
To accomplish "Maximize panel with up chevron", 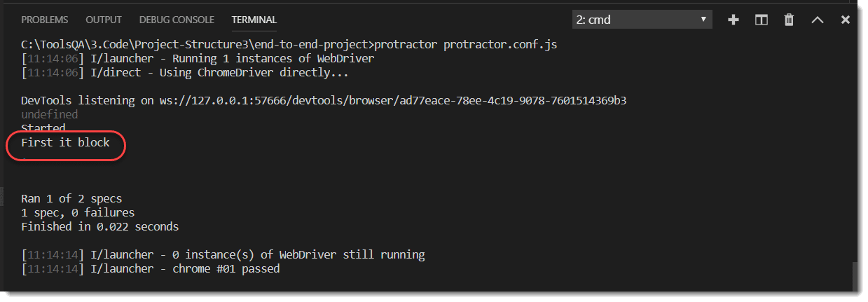I will pos(817,20).
